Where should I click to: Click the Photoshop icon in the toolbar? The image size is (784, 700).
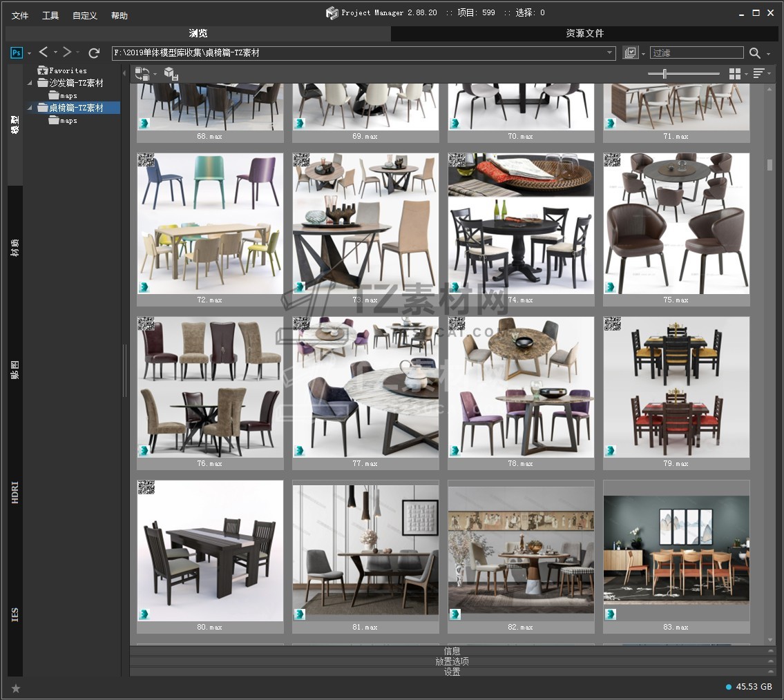click(x=17, y=53)
